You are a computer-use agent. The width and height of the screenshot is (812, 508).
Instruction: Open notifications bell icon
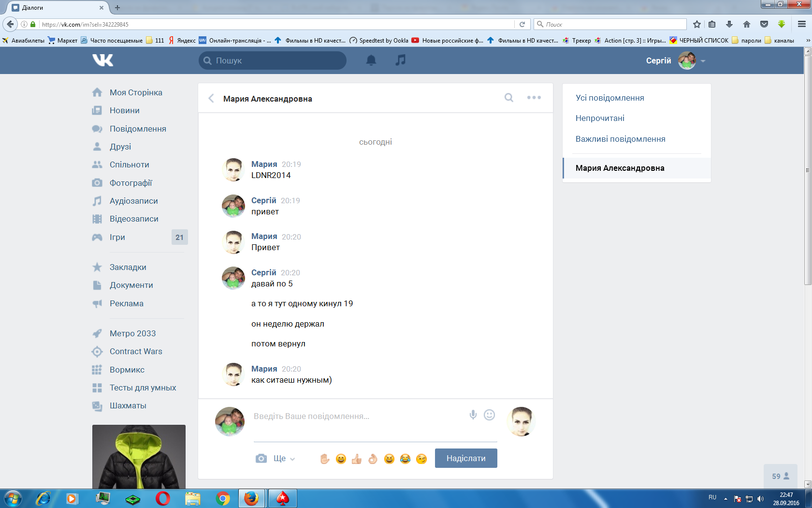click(x=371, y=60)
